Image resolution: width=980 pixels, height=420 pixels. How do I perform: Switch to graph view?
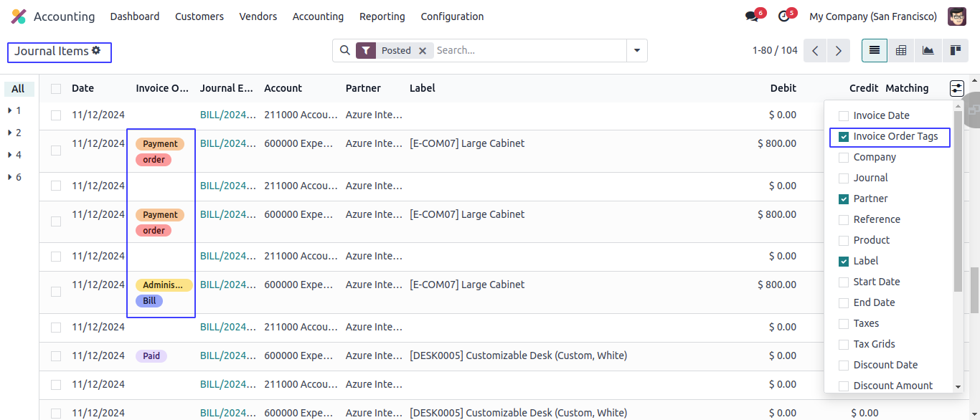[928, 50]
